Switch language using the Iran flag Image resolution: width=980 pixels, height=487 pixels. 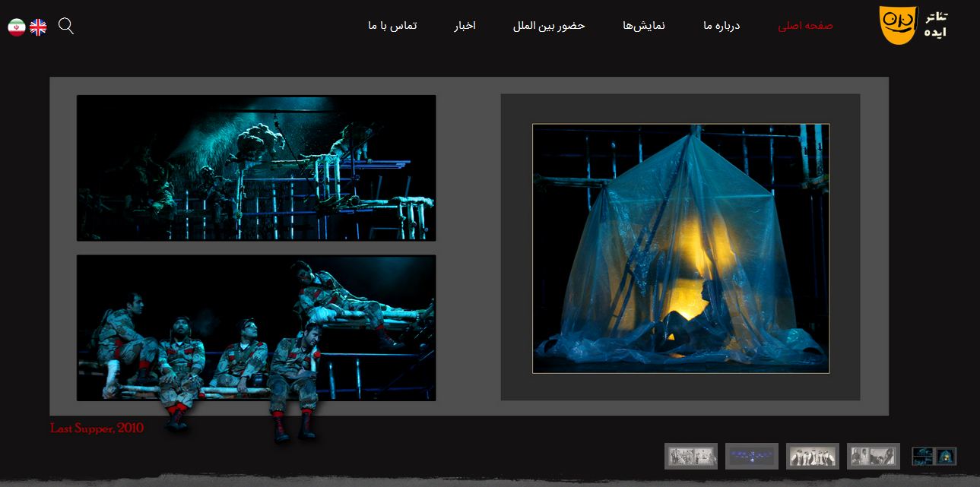17,27
